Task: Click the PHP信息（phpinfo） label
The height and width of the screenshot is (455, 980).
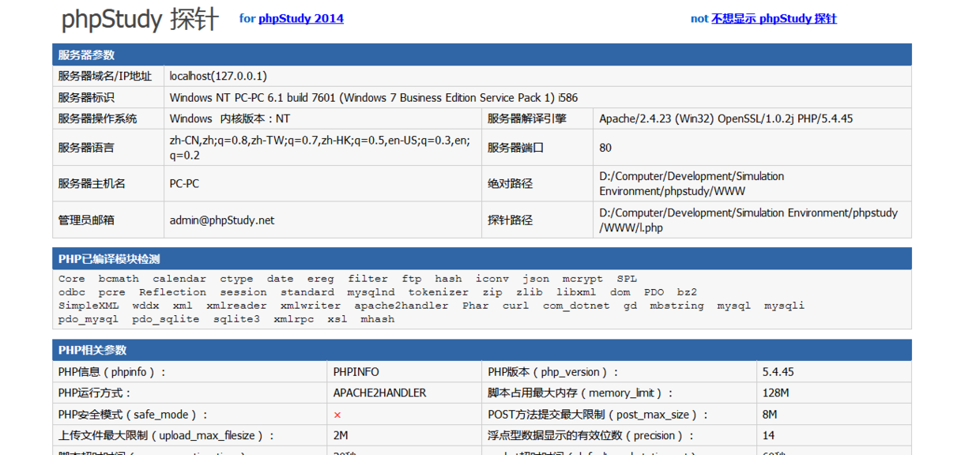Action: pyautogui.click(x=112, y=371)
